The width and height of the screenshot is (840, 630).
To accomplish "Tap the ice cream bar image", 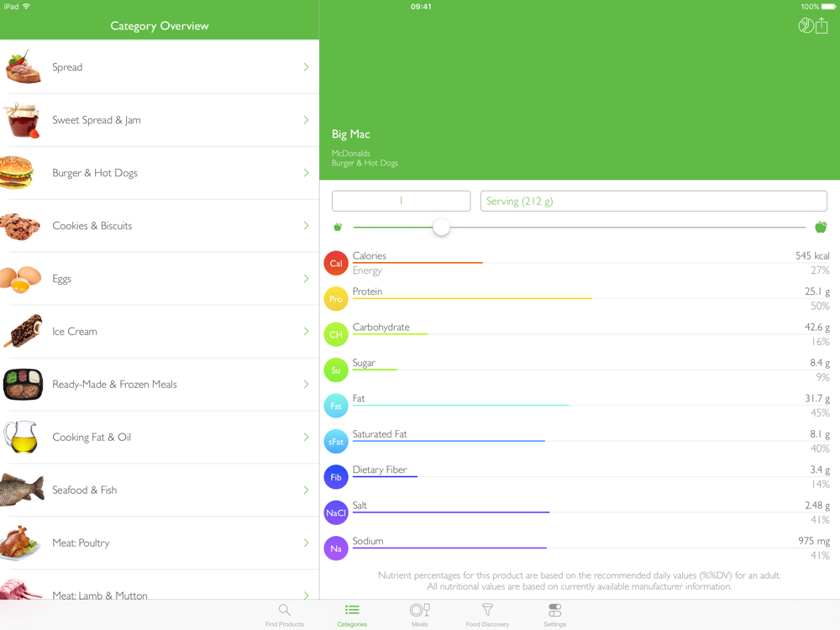I will (24, 331).
